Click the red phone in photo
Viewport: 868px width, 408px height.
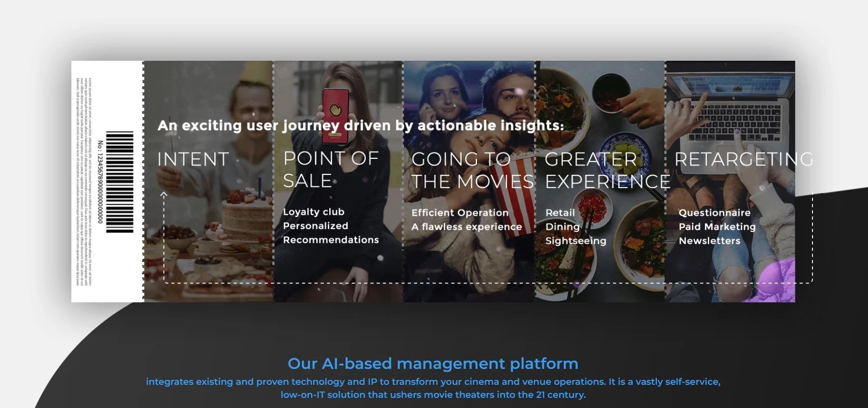coord(336,116)
